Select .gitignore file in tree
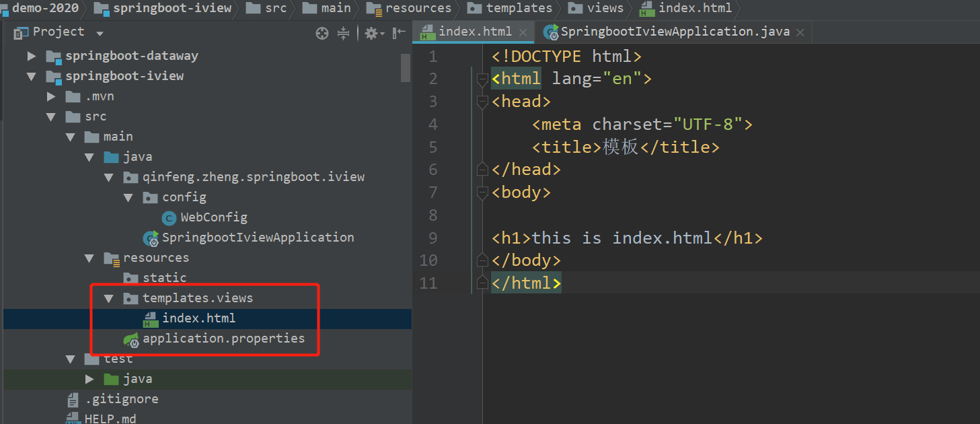This screenshot has width=980, height=424. click(x=122, y=399)
